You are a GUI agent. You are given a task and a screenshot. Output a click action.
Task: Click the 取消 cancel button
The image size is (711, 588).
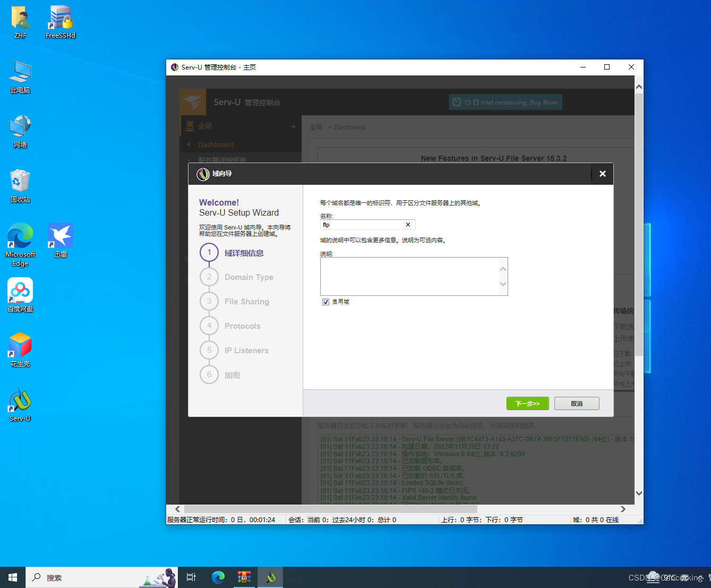point(577,404)
